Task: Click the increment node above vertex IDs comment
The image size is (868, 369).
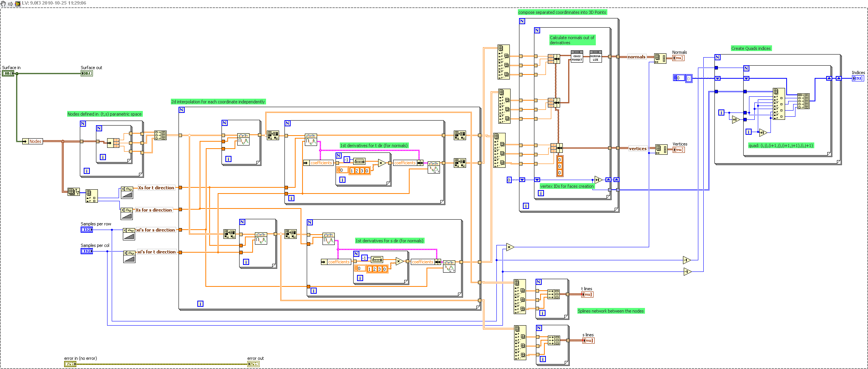Action: 598,180
